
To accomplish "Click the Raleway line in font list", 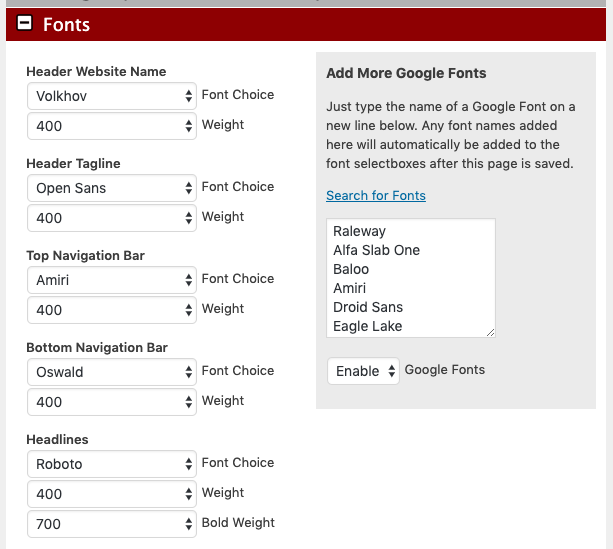I will [359, 231].
